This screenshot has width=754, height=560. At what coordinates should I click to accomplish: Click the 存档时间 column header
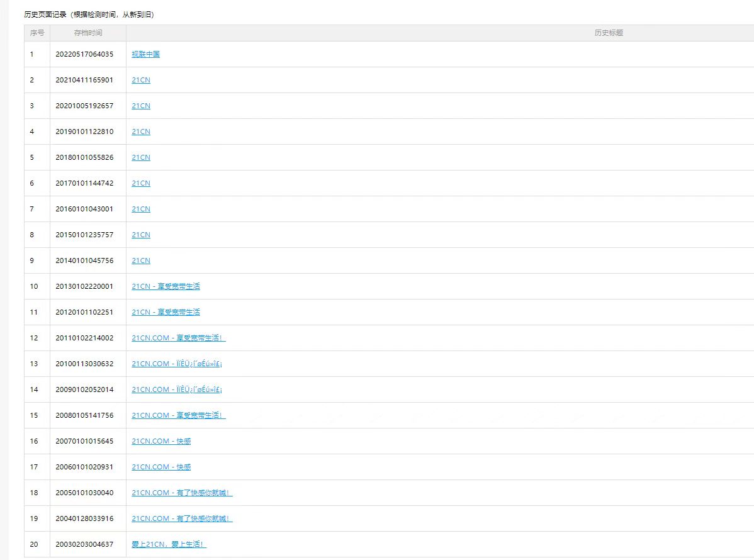coord(88,33)
